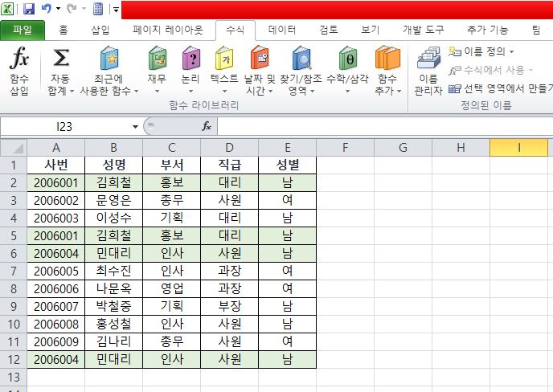
Task: Open More Functions (함수 추가) book icon
Action: click(x=387, y=58)
